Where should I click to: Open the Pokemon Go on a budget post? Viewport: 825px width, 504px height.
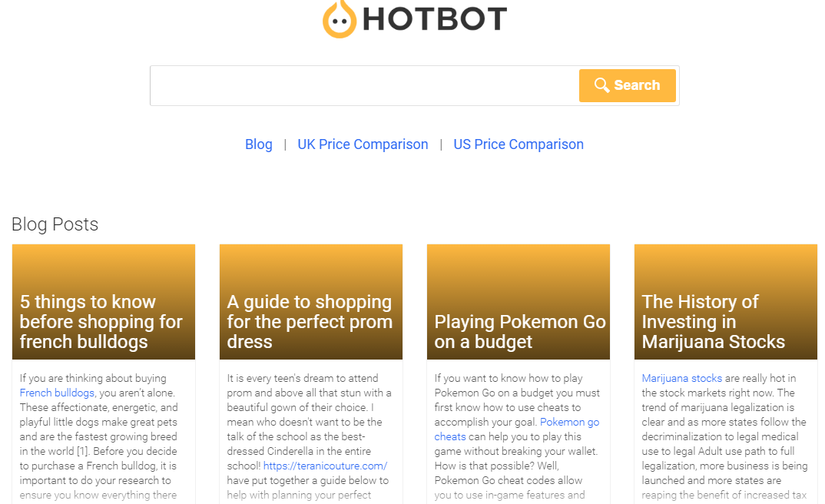click(x=519, y=332)
